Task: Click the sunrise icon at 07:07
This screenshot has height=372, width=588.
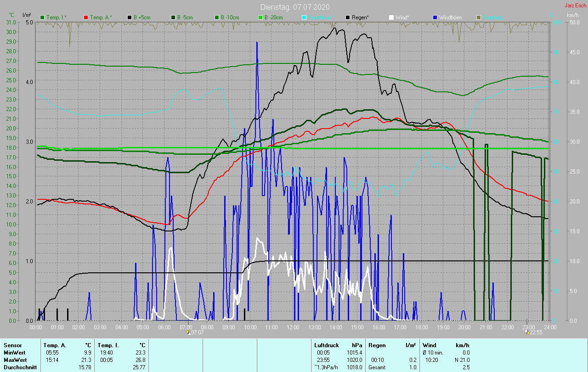Action: pyautogui.click(x=188, y=332)
